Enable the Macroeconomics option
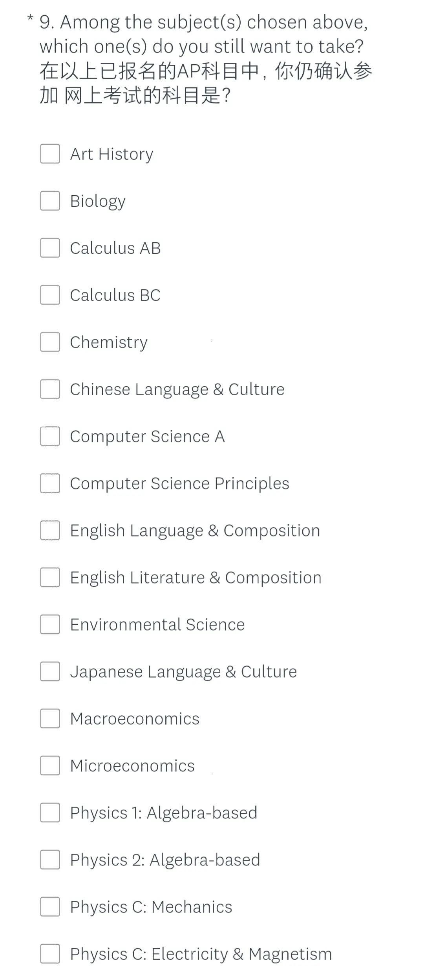Viewport: 424px width, 980px height. pyautogui.click(x=49, y=718)
